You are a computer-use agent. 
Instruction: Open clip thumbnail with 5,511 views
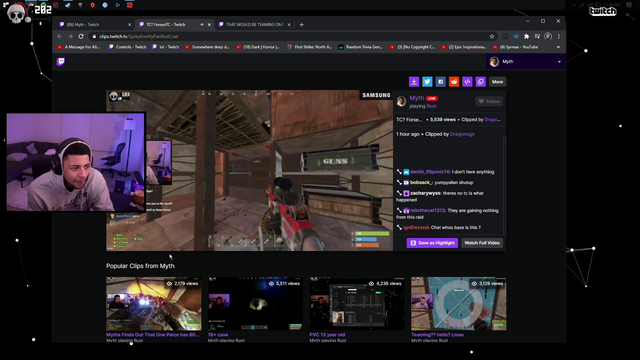tap(255, 304)
